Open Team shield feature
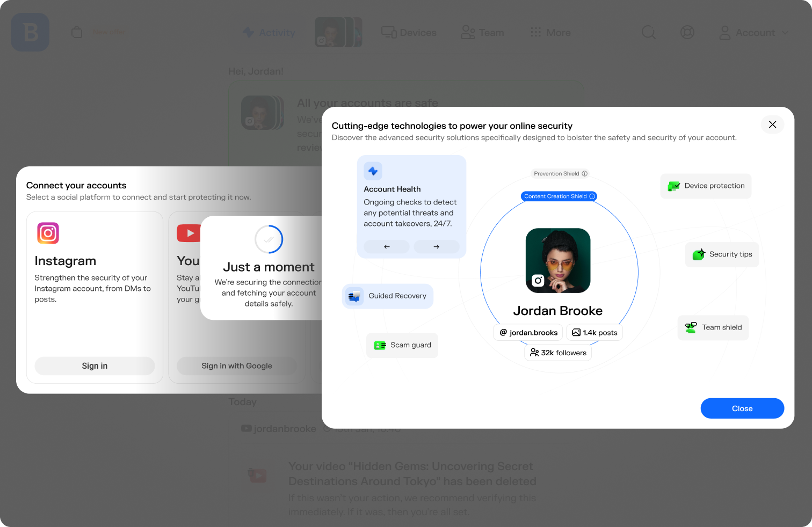Viewport: 812px width, 527px height. [x=713, y=327]
